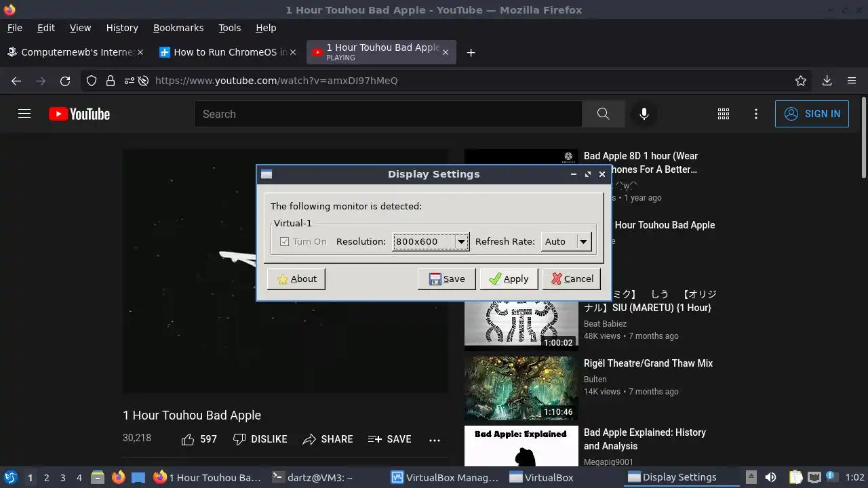Open the Edit menu

click(46, 28)
